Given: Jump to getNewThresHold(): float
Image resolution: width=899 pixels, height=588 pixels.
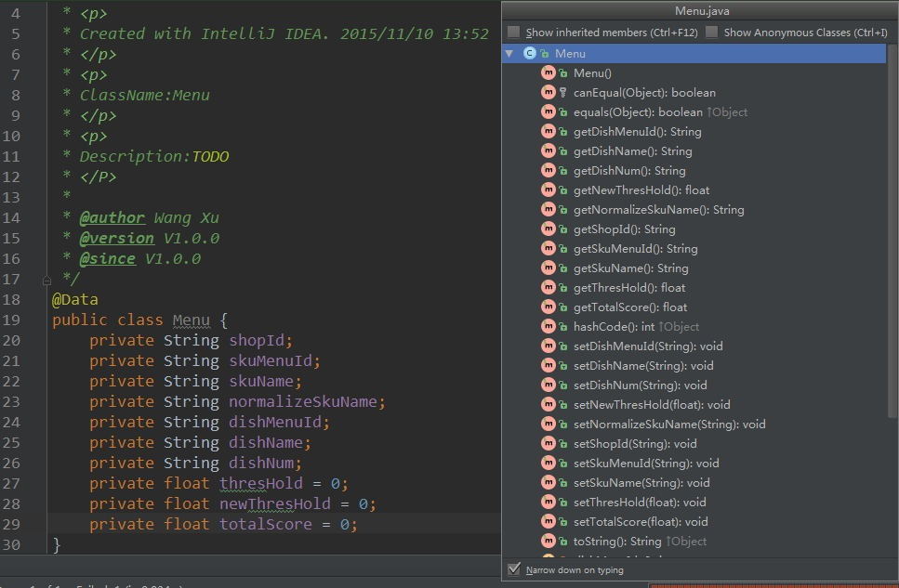Looking at the screenshot, I should tap(641, 189).
